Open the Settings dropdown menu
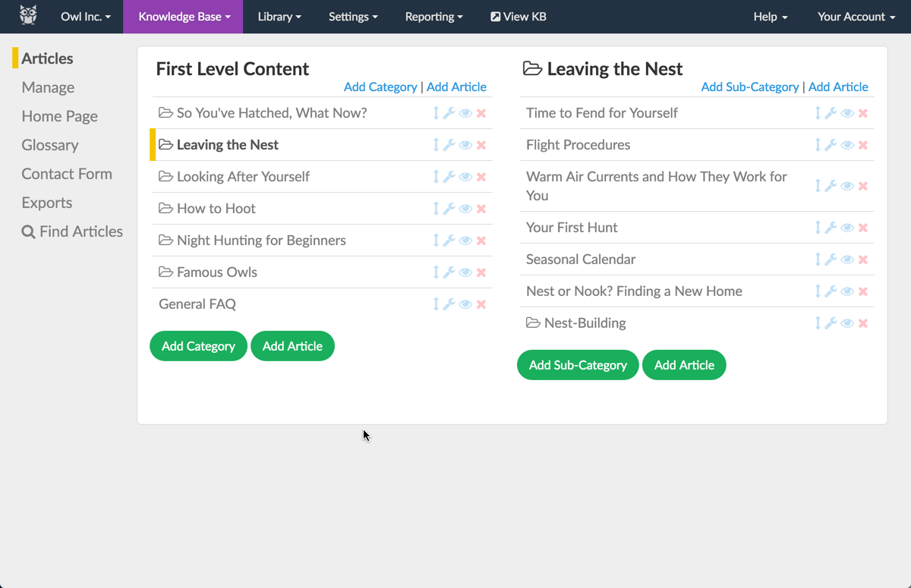 (352, 17)
